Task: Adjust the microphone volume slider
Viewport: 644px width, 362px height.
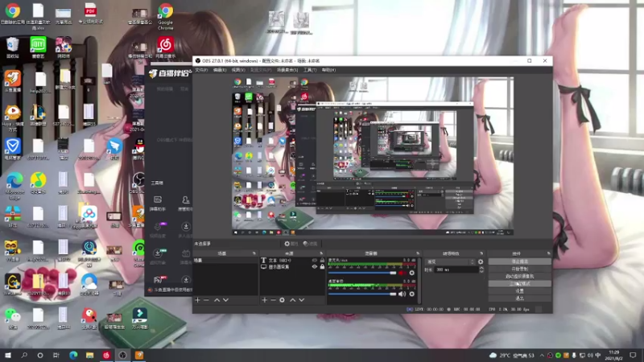Action: coord(362,273)
